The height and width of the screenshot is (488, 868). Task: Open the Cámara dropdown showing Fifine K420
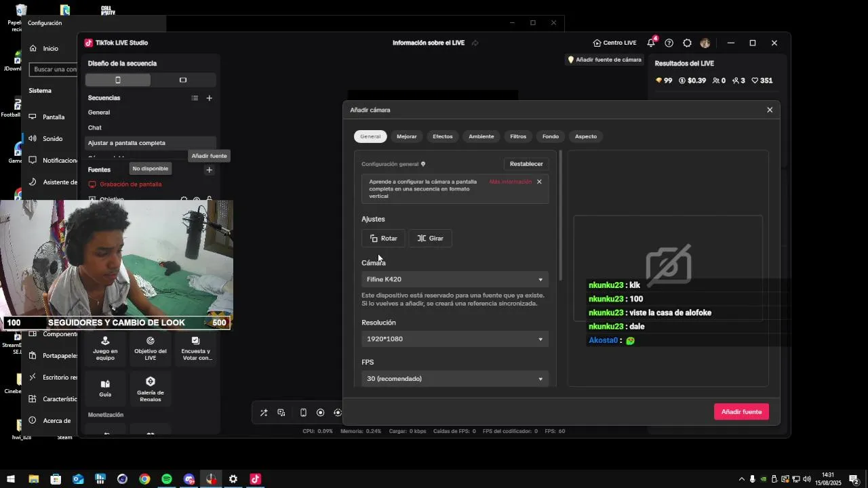click(455, 279)
